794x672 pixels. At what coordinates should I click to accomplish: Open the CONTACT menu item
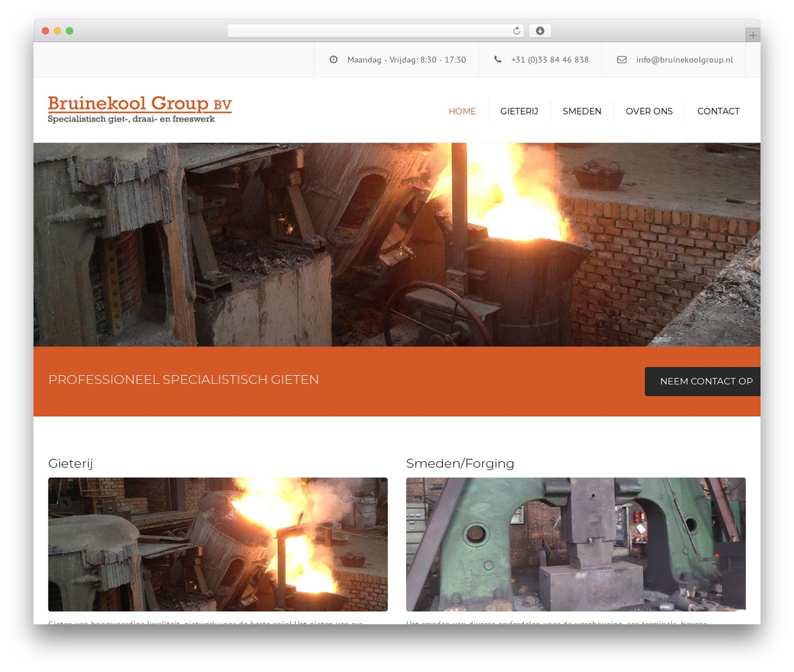[x=718, y=112]
